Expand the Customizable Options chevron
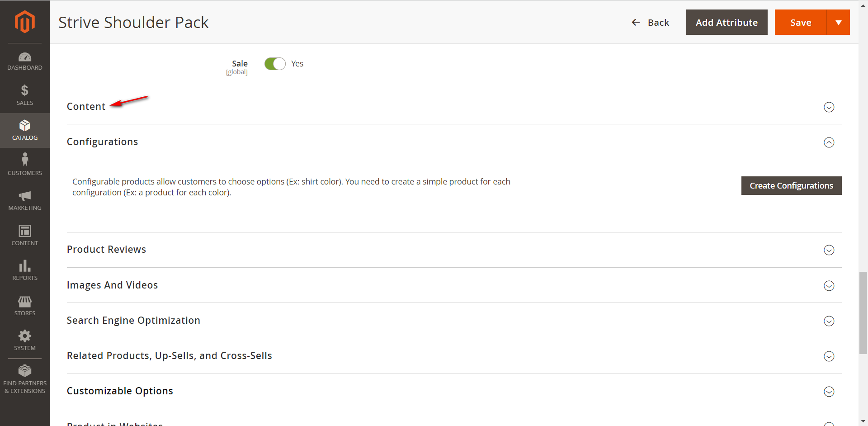The height and width of the screenshot is (426, 868). tap(829, 392)
